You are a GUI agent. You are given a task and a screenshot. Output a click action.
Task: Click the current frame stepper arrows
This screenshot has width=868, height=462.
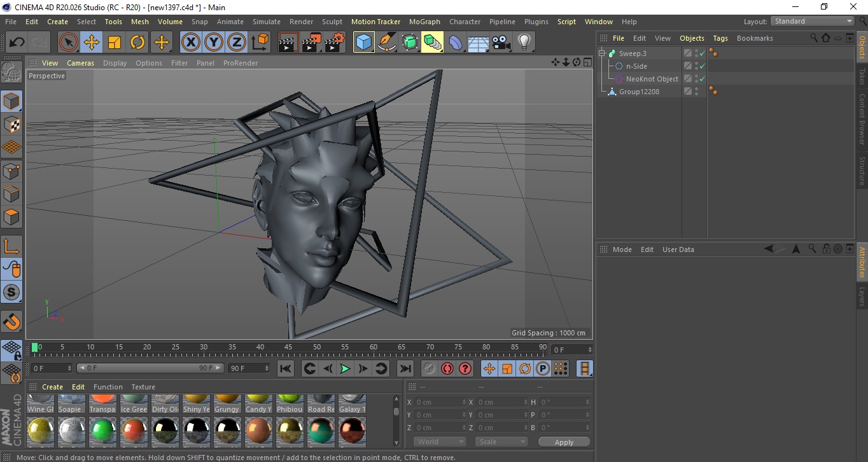(x=590, y=350)
